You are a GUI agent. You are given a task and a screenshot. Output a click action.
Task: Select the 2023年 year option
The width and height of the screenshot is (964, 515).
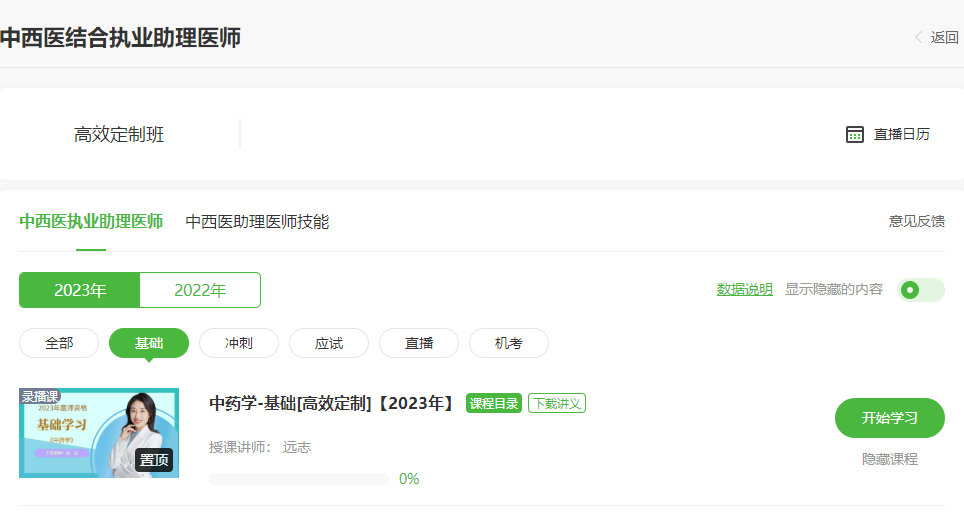point(80,290)
